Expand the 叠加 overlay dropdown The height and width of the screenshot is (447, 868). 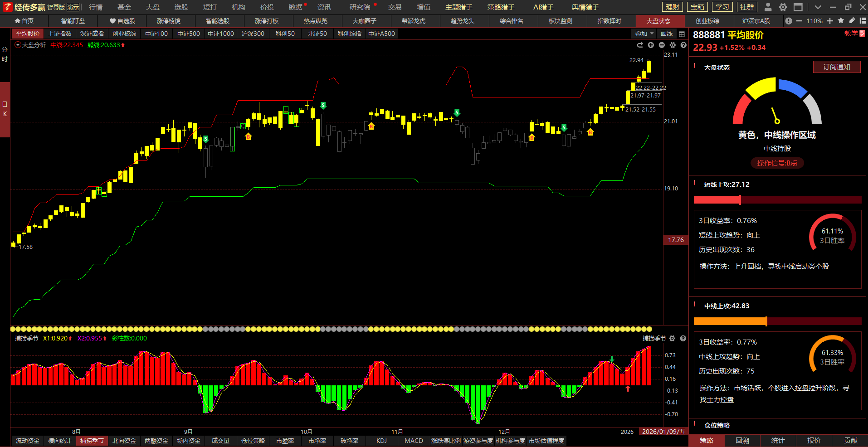pyautogui.click(x=644, y=34)
